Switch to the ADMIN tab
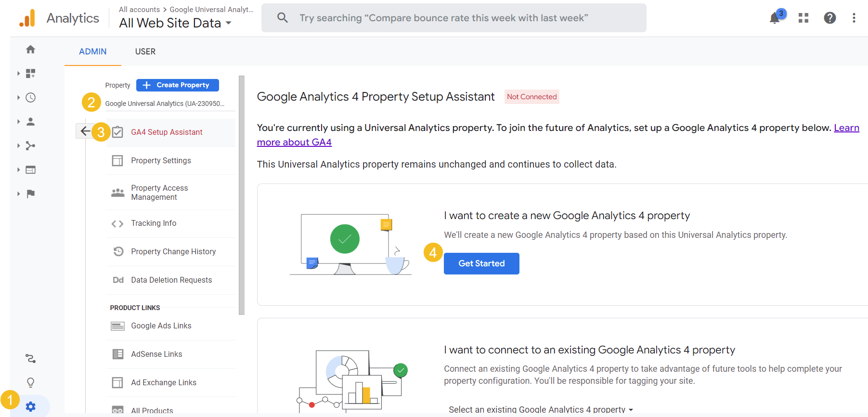Image resolution: width=868 pixels, height=417 pixels. pyautogui.click(x=93, y=52)
